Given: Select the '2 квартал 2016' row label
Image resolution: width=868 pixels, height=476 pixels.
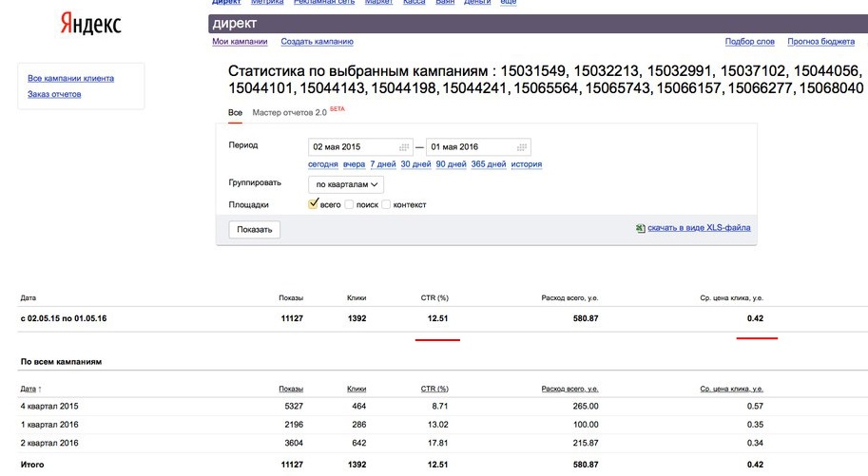Looking at the screenshot, I should click(x=49, y=443).
